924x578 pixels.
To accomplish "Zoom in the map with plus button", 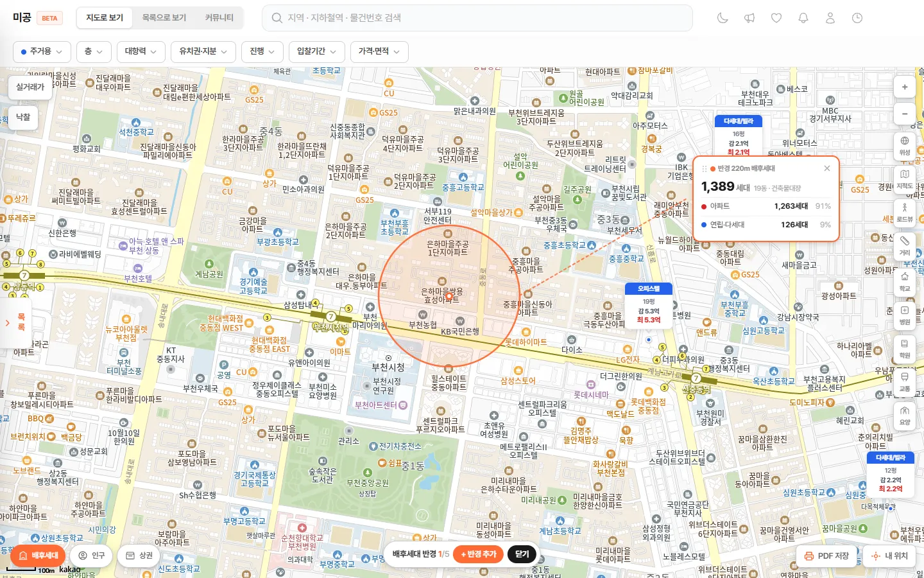I will coord(904,87).
